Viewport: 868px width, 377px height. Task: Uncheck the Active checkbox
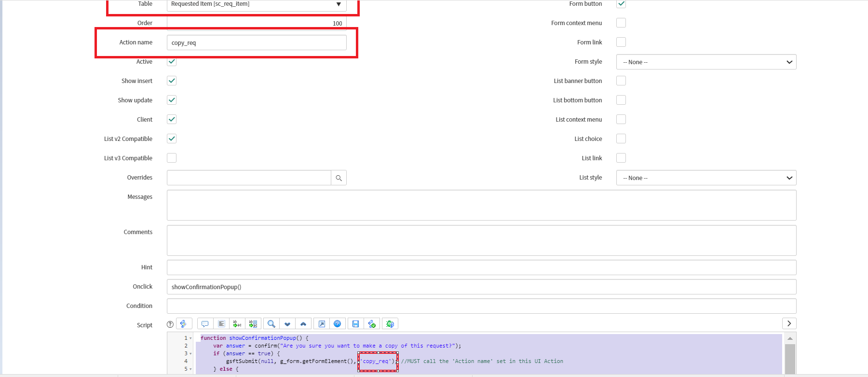172,61
